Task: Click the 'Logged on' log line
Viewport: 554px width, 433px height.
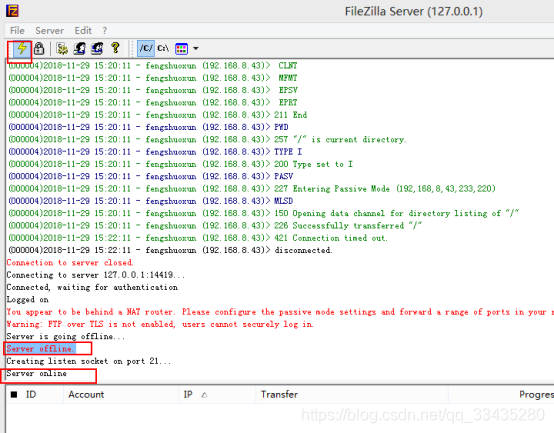Action: tap(28, 300)
